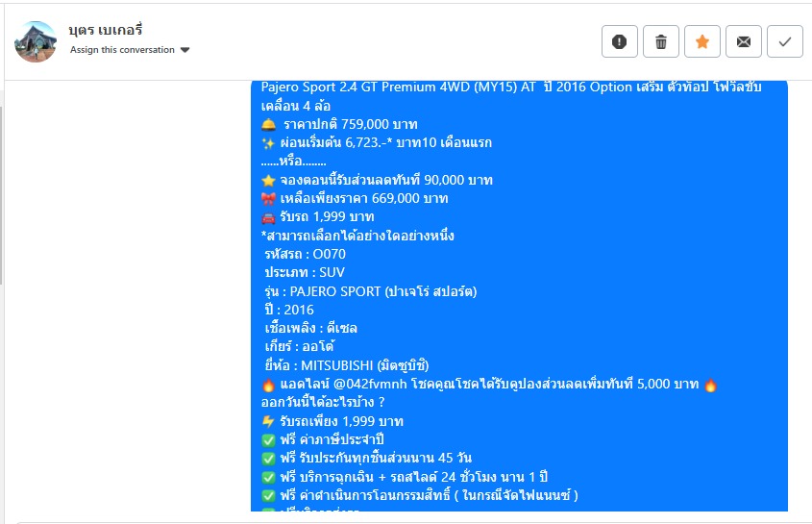Image resolution: width=812 pixels, height=524 pixels.
Task: Click the dropdown arrow beside Assign this conversation
Action: pos(185,50)
